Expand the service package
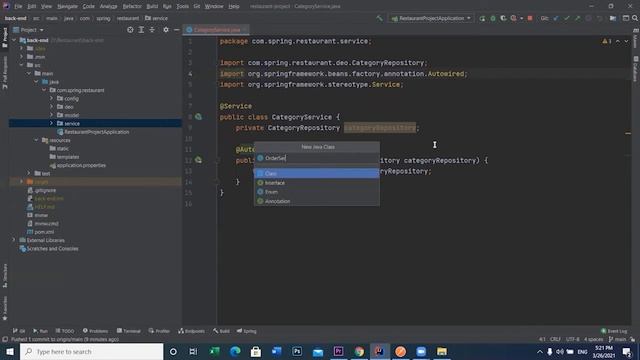Image resolution: width=640 pixels, height=360 pixels. pyautogui.click(x=51, y=123)
